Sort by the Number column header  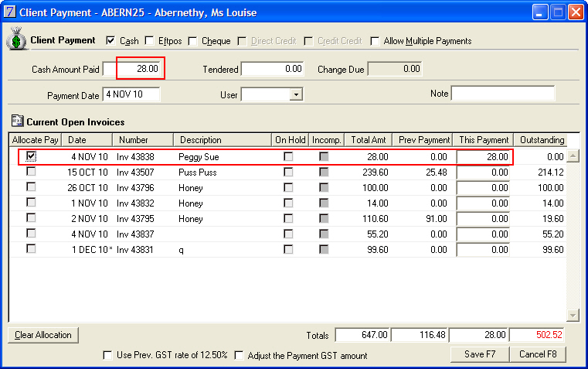(x=143, y=140)
